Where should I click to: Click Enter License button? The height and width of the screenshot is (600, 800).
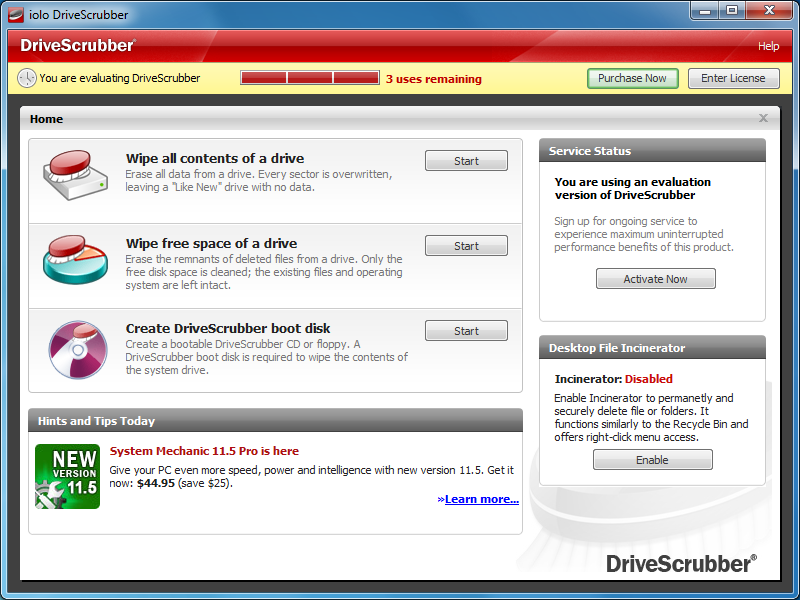pyautogui.click(x=733, y=78)
